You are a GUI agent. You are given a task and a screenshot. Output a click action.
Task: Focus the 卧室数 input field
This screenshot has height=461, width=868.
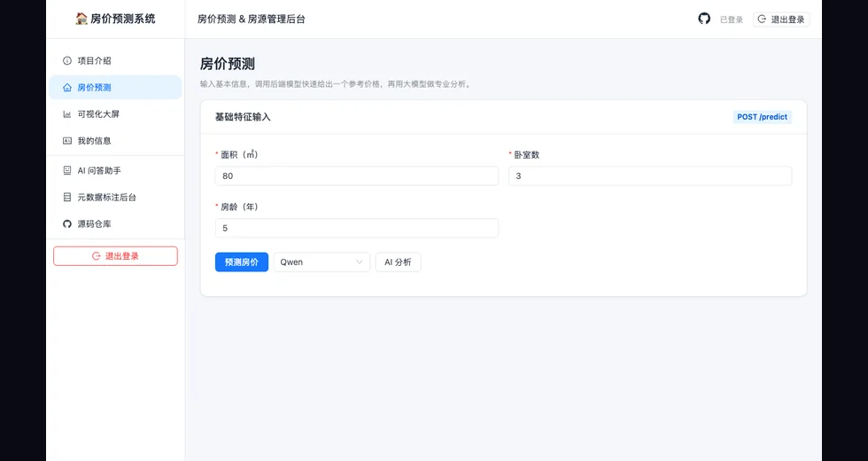[x=650, y=176]
